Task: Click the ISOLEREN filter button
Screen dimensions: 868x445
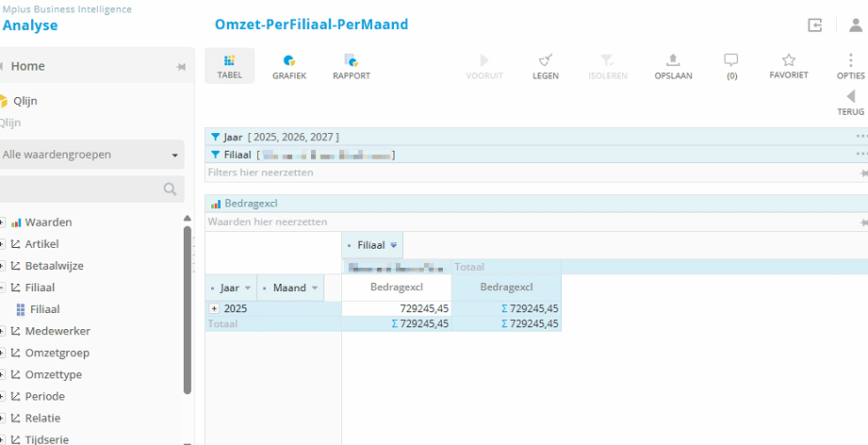Action: (x=608, y=66)
